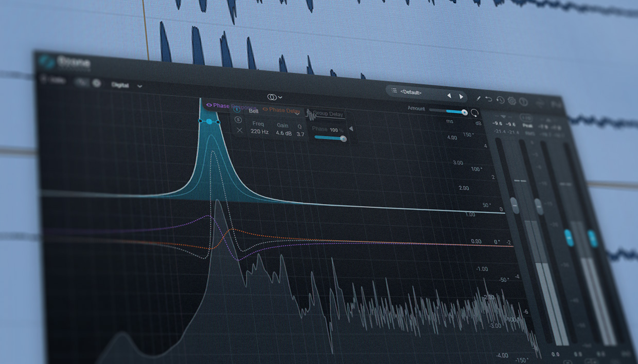Remove the band with the X icon
This screenshot has width=638, height=364.
click(239, 131)
